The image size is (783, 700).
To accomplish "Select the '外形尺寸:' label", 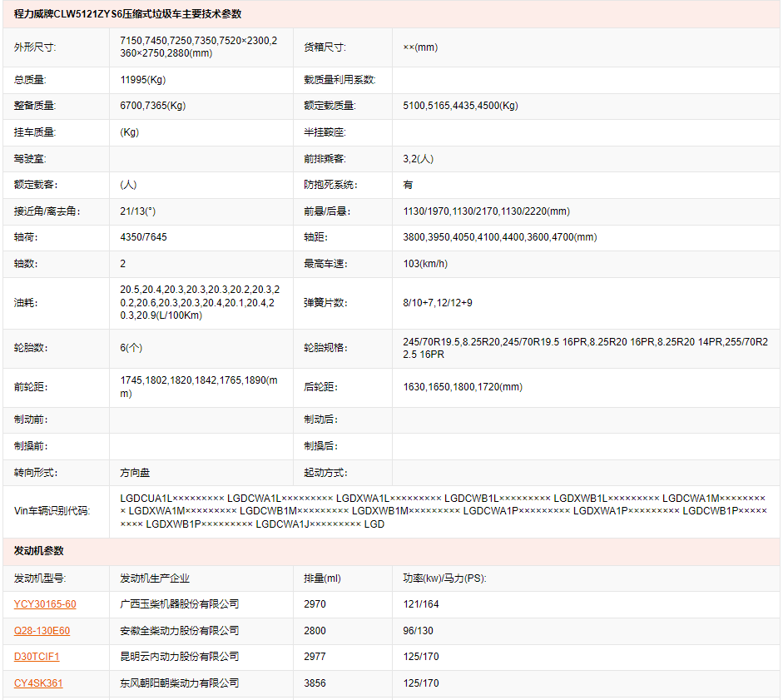I will coord(35,47).
